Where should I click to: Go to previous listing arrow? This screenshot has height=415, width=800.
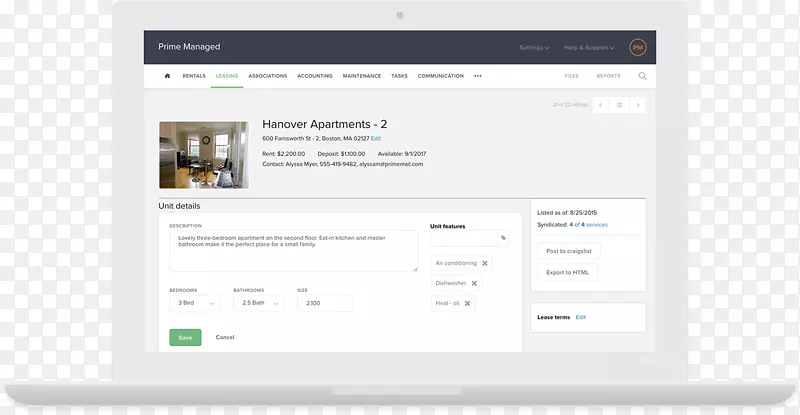[x=601, y=105]
